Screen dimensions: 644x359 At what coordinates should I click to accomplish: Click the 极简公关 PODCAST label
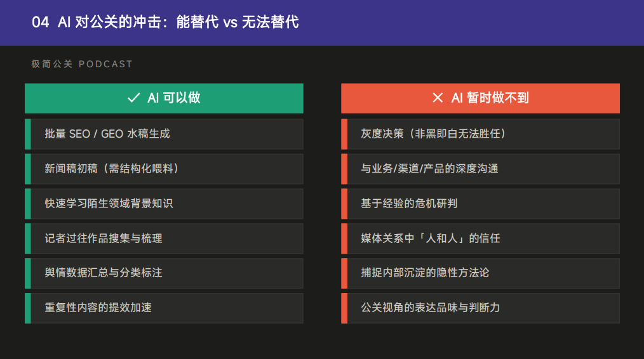tap(82, 64)
